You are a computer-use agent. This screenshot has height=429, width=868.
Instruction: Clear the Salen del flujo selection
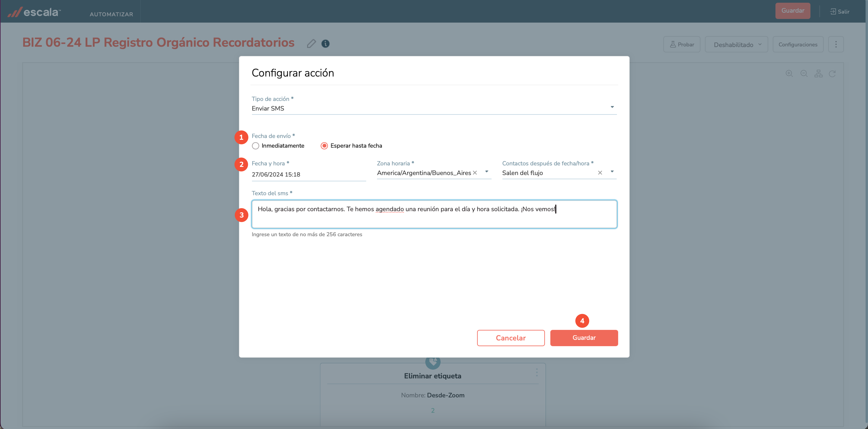600,173
